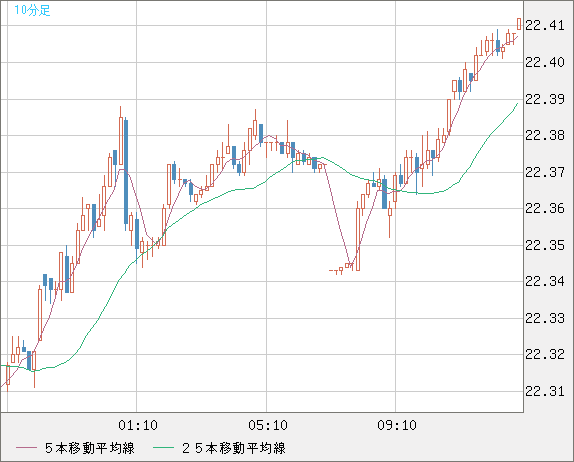This screenshot has height=462, width=574.
Task: Click the 22.34 price axis label
Action: click(545, 281)
